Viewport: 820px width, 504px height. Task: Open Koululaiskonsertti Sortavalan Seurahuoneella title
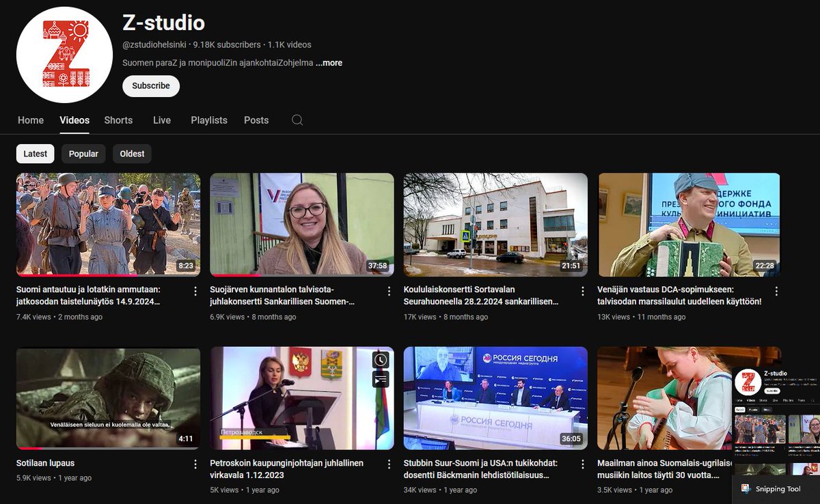coord(481,296)
